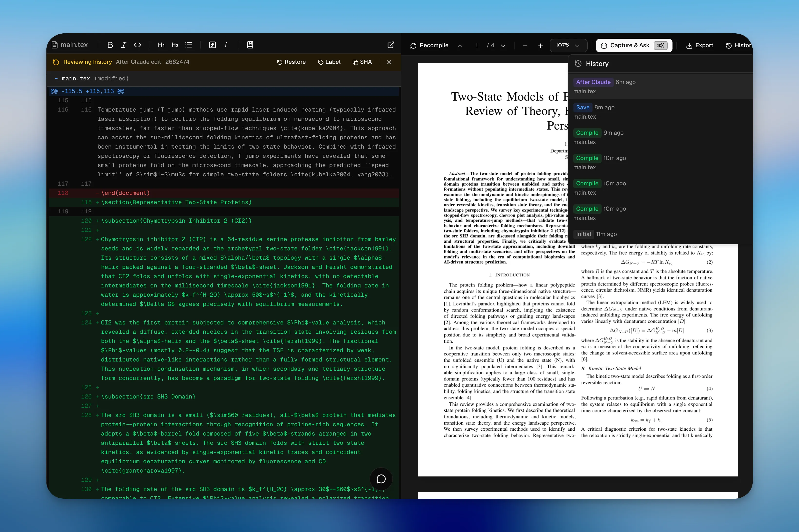Expand the Recompile options chevron
Screen dimensions: 799x532
tap(460, 46)
